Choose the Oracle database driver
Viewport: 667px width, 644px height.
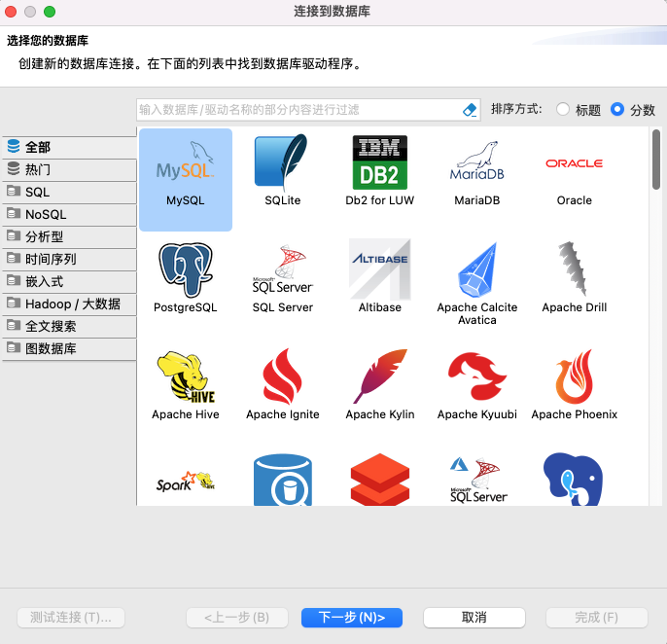[x=575, y=163]
